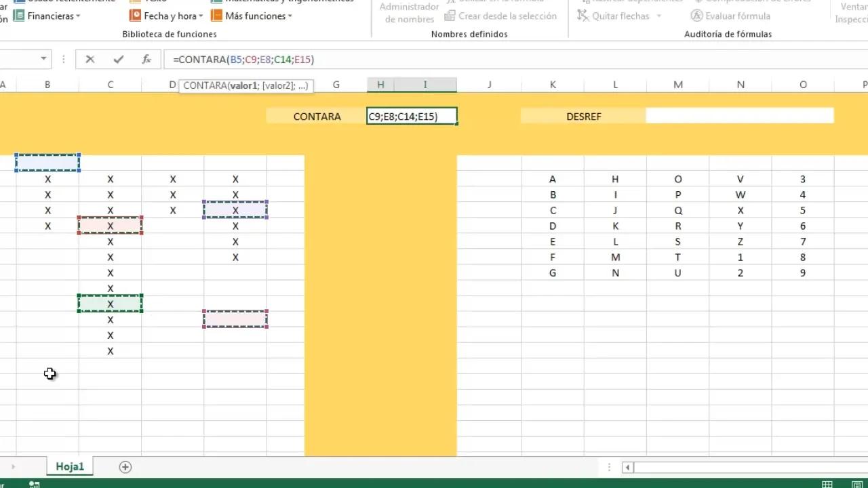Click the green-outlined C14 reference cell

110,304
